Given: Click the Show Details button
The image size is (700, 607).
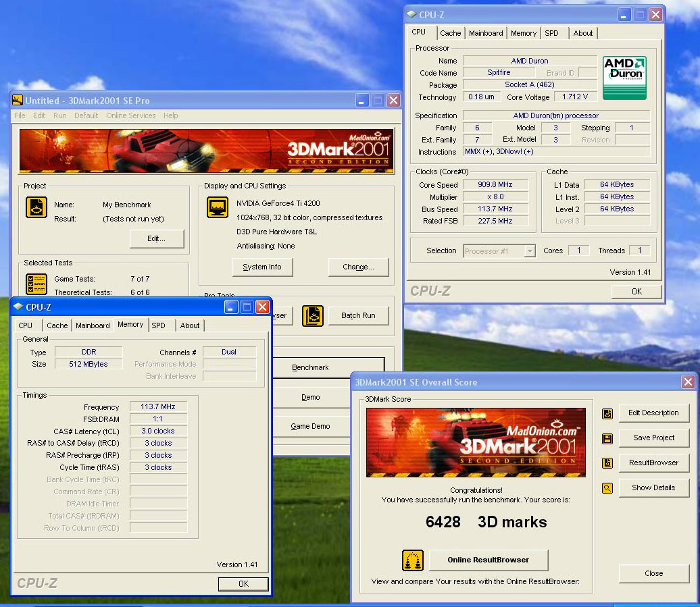Looking at the screenshot, I should click(x=654, y=488).
